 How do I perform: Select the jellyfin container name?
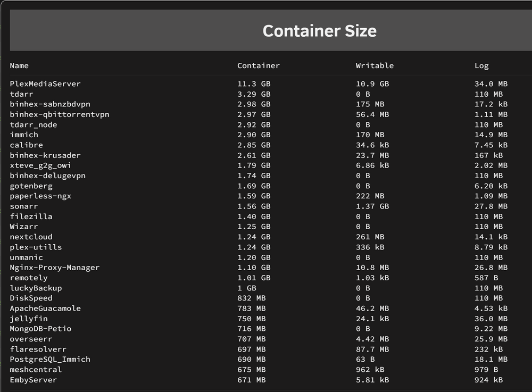pos(29,319)
